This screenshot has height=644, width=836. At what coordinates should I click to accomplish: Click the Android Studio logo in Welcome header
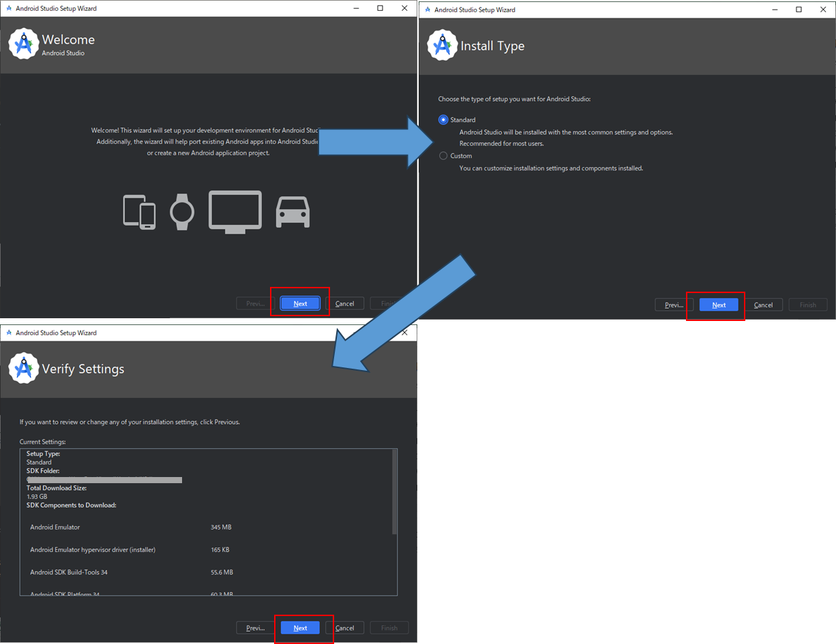24,44
